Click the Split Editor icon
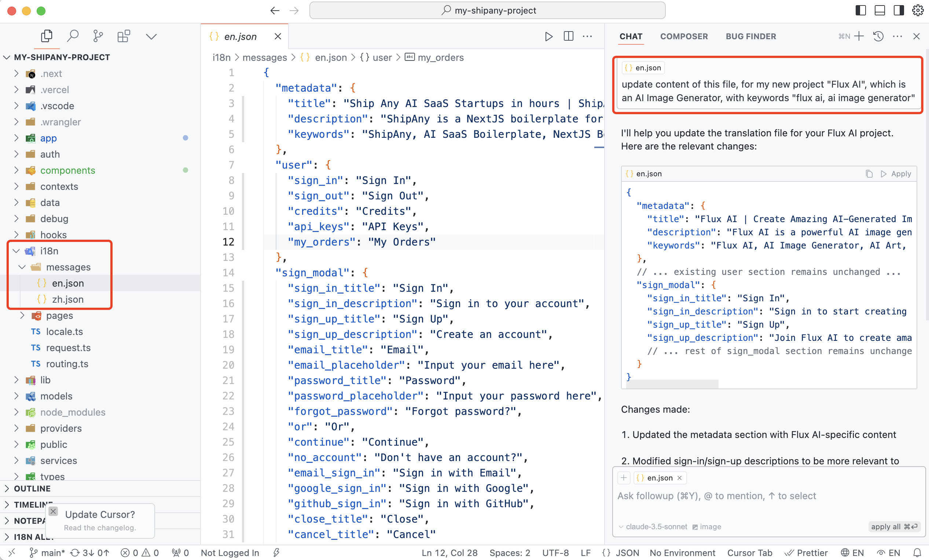The height and width of the screenshot is (560, 929). coord(568,36)
